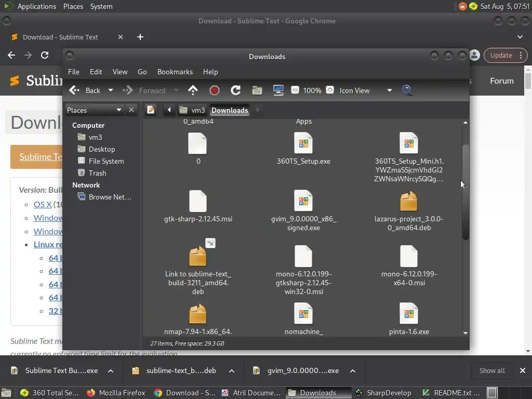The image size is (532, 399).
Task: Expand options for Sublime Text exe download
Action: [111, 371]
